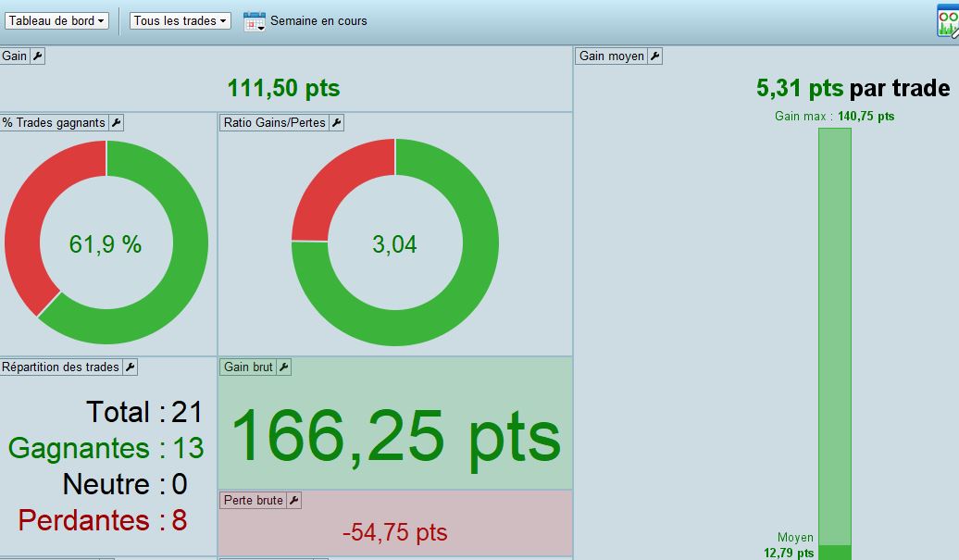Click the wrench next to Gain brut

(284, 367)
